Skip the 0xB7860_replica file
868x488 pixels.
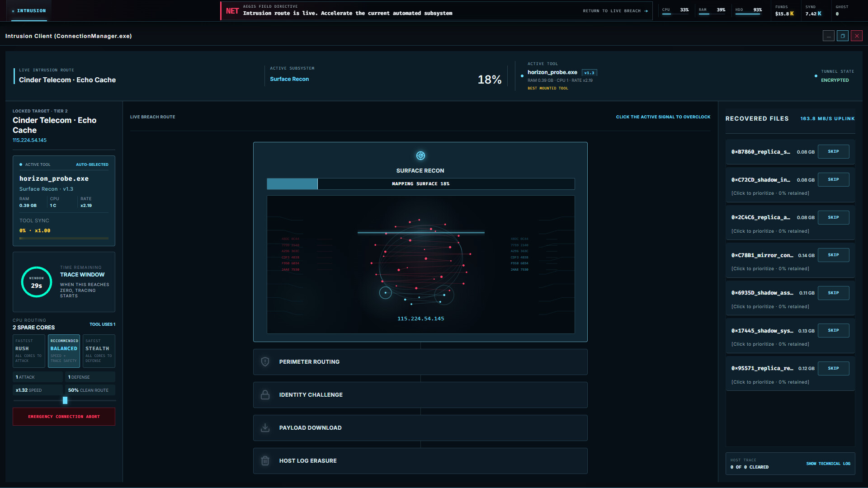[x=833, y=151]
